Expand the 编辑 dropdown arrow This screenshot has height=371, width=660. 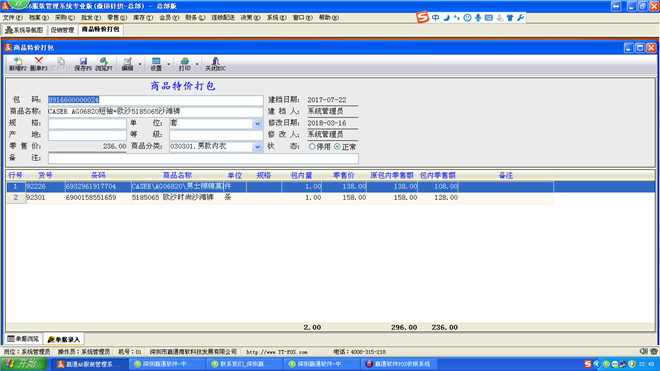click(140, 64)
